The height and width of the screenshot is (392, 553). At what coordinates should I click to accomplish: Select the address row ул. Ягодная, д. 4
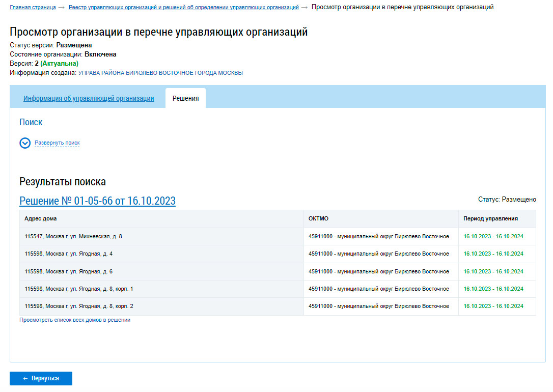[x=69, y=254]
